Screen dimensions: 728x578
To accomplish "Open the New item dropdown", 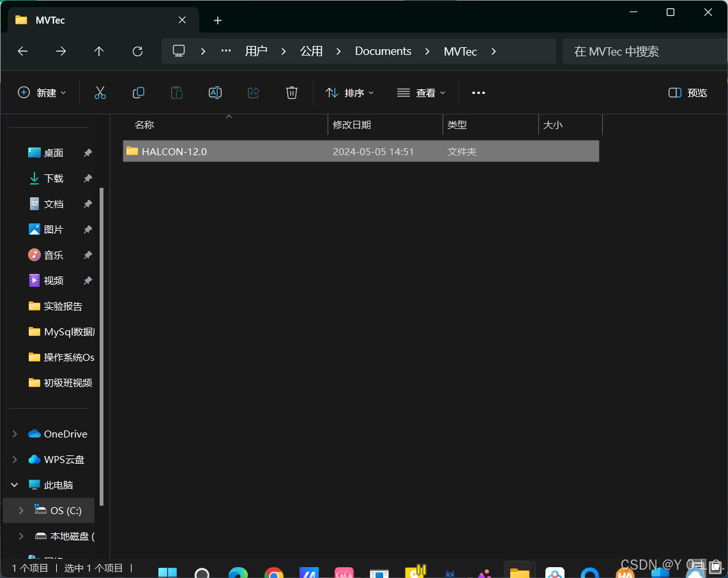I will (42, 93).
